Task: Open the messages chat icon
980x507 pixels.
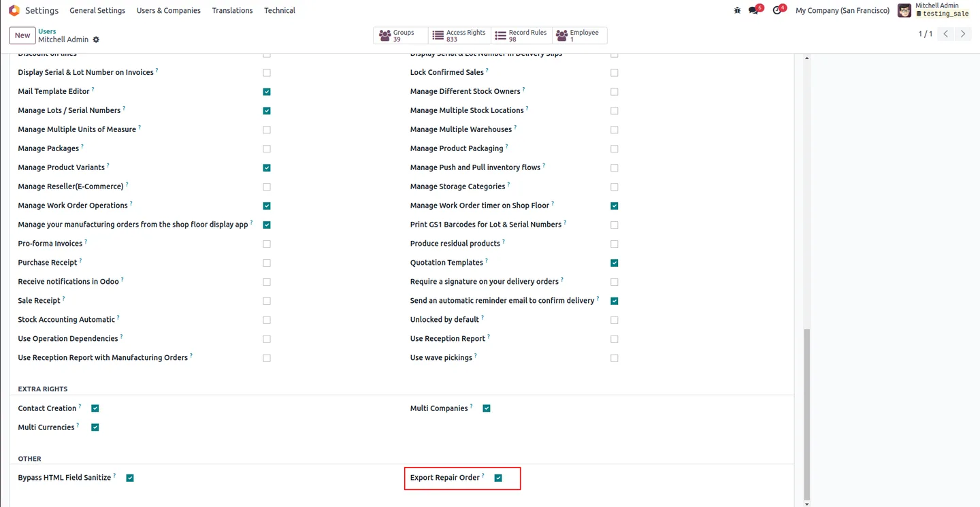Action: click(753, 10)
